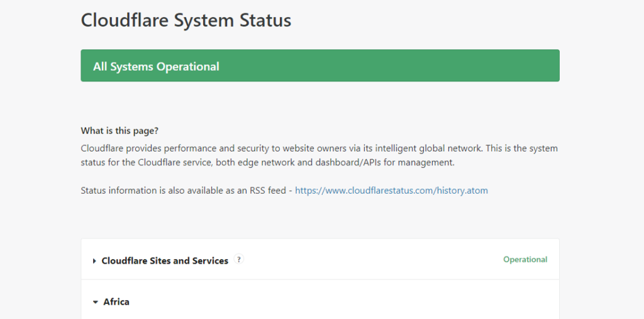Screen dimensions: 644x319
Task: Click the green Operational status text
Action: coord(525,259)
